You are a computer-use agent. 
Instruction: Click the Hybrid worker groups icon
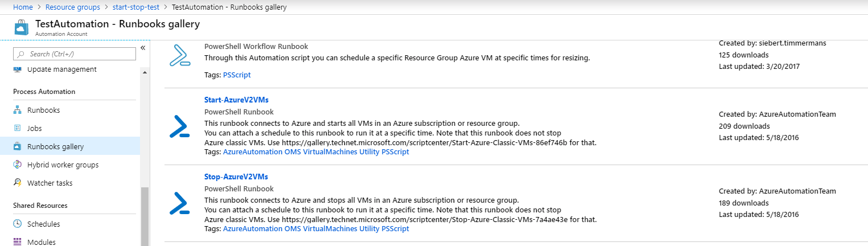click(17, 165)
